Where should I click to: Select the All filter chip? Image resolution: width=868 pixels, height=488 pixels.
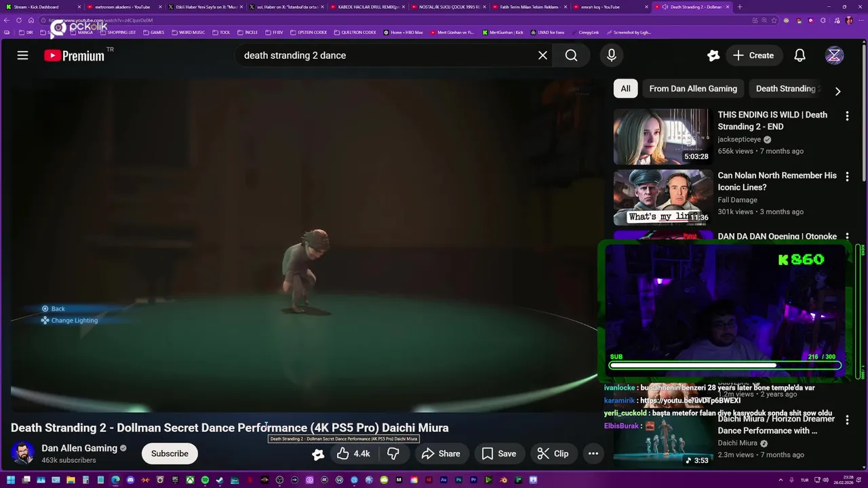tap(625, 89)
